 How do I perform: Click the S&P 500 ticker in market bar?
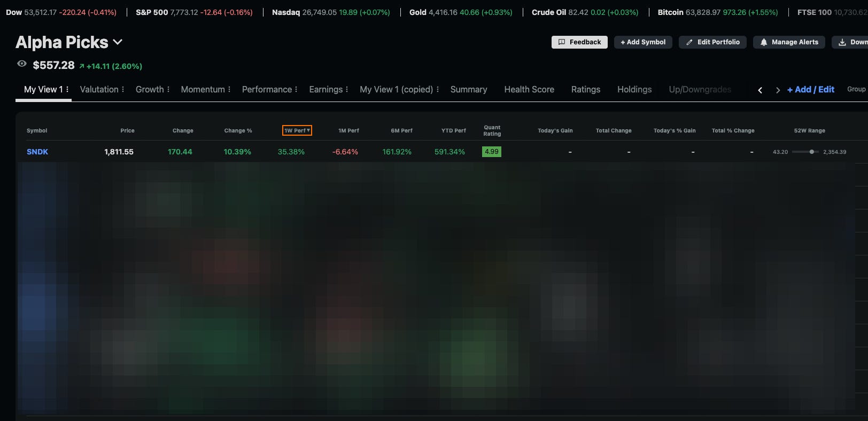[x=195, y=12]
